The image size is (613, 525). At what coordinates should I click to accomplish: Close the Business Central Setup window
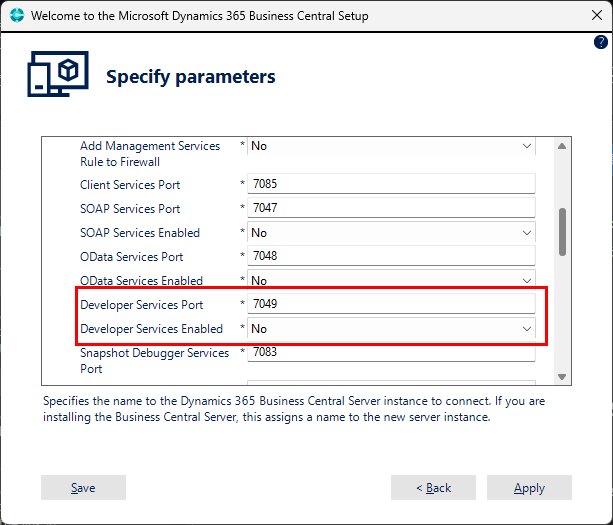pyautogui.click(x=589, y=16)
